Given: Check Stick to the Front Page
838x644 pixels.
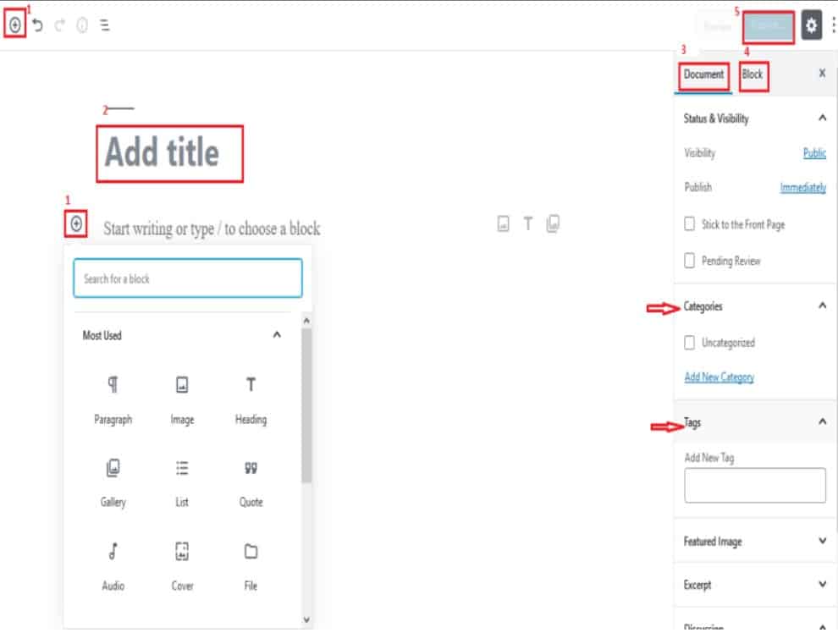Looking at the screenshot, I should [690, 224].
